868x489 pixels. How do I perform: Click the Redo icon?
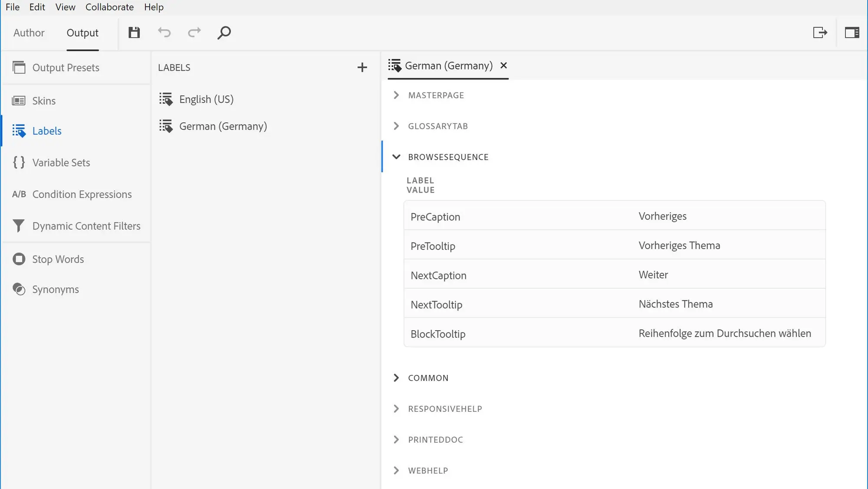pyautogui.click(x=194, y=33)
